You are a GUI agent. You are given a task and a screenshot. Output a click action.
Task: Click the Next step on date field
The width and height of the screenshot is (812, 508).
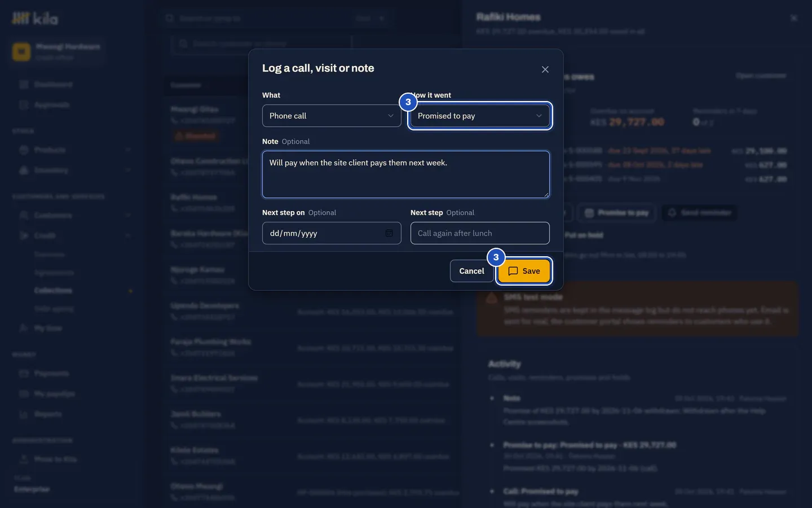332,233
